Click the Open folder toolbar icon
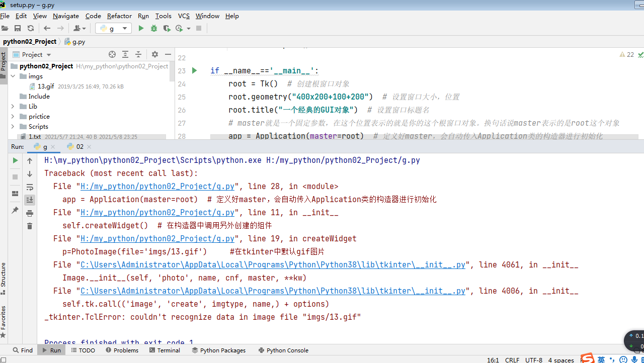644x363 pixels. pyautogui.click(x=5, y=29)
